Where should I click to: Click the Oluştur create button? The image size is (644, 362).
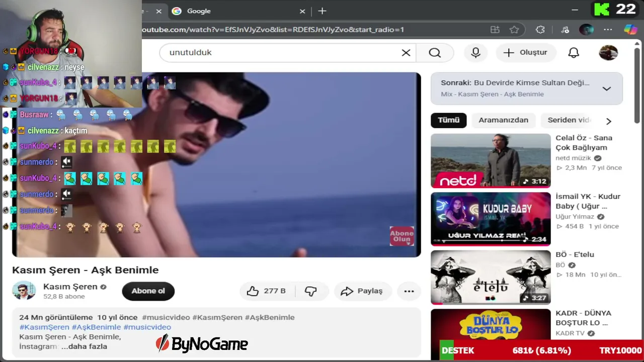(525, 53)
